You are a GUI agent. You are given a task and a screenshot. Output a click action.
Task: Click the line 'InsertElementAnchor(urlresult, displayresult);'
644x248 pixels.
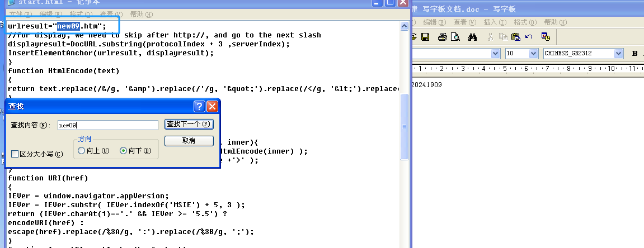coord(111,53)
